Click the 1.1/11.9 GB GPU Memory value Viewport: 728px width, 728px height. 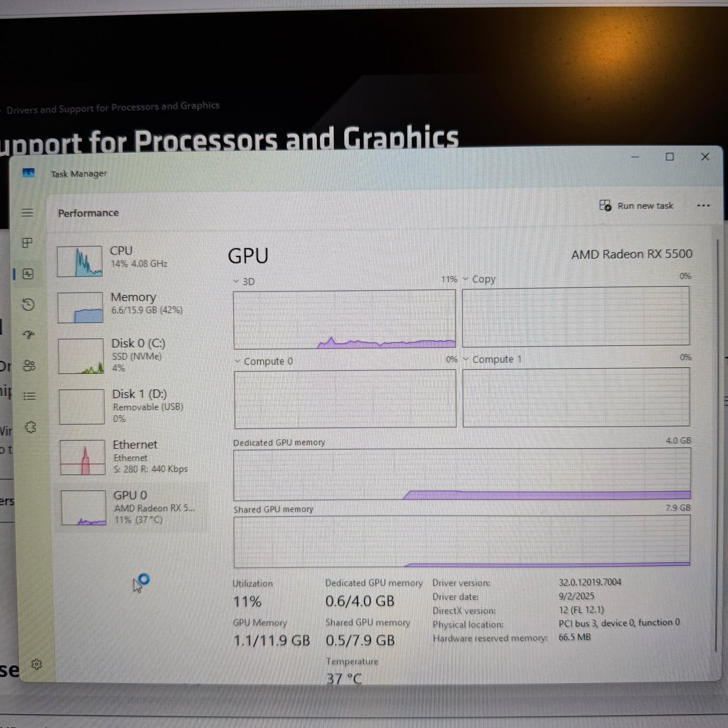click(272, 640)
